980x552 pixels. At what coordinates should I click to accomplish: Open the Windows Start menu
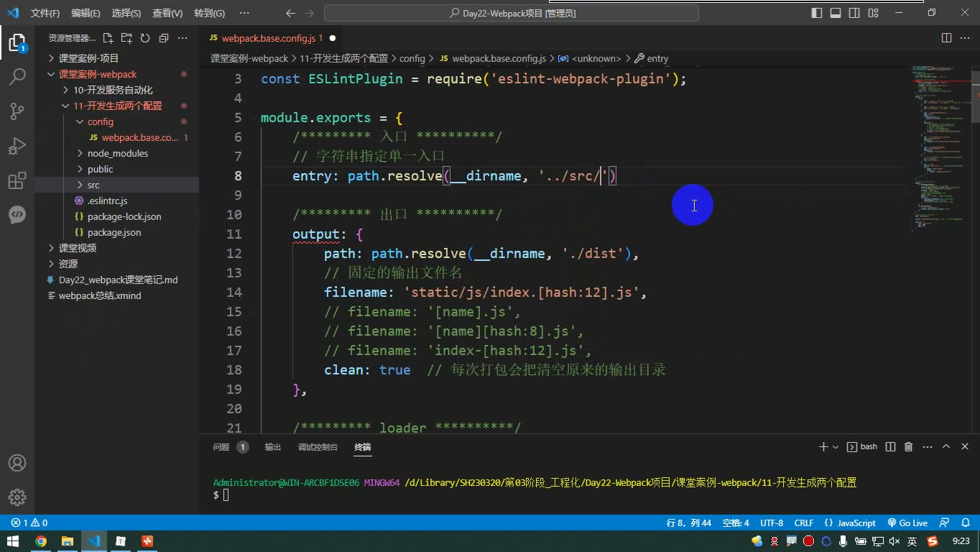click(x=14, y=541)
